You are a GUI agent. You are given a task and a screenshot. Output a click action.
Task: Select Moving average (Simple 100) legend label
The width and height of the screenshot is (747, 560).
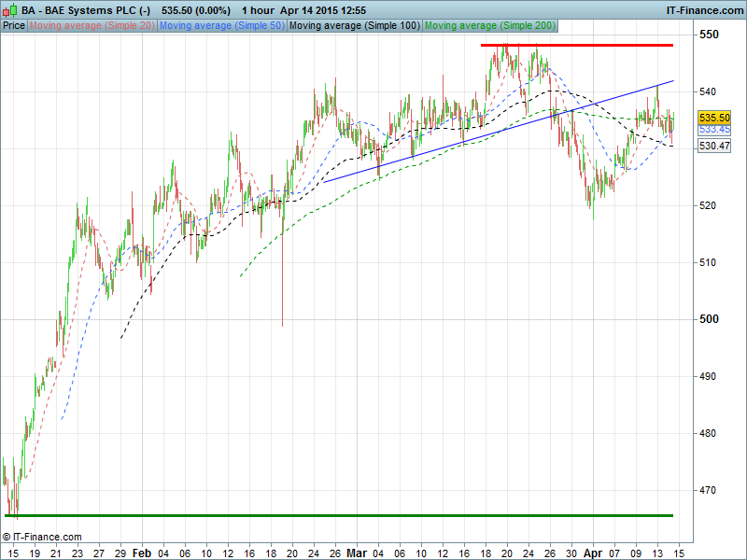353,25
